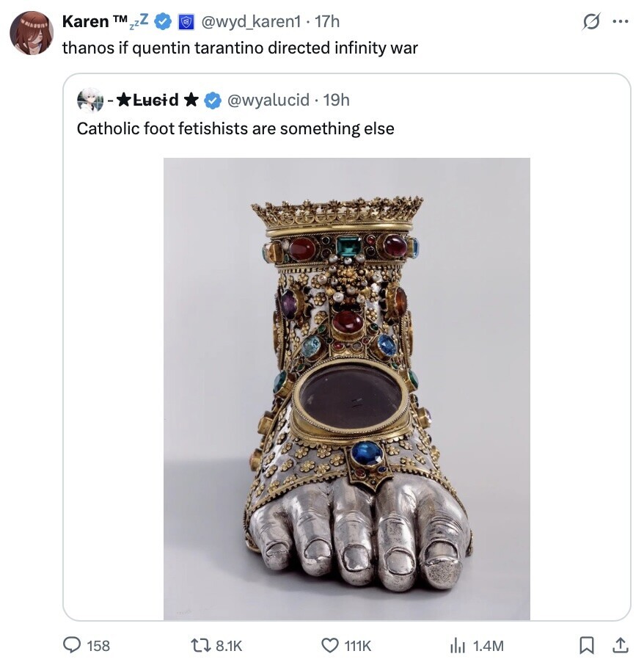Open Karen's profile avatar
The height and width of the screenshot is (662, 644).
pos(32,33)
